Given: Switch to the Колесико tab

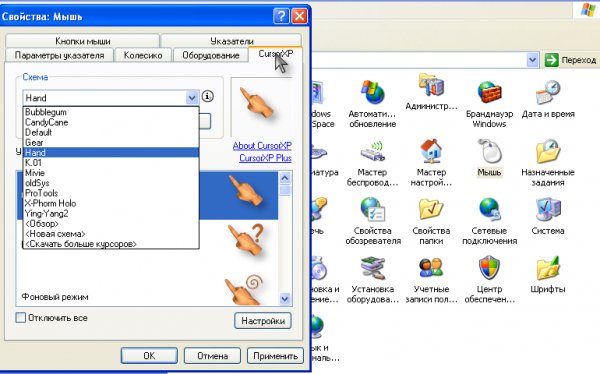Looking at the screenshot, I should coord(143,55).
